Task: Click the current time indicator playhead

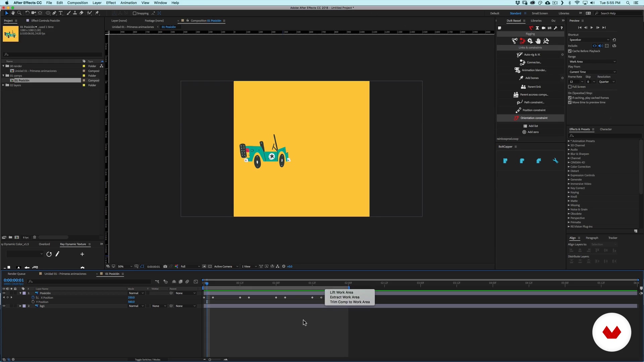Action: pyautogui.click(x=207, y=284)
